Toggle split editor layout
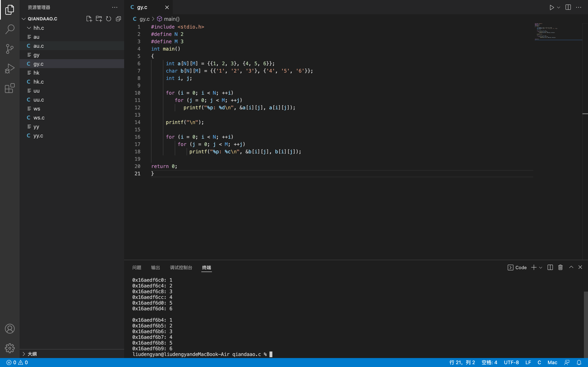Screen dimensions: 588x367 point(568,7)
